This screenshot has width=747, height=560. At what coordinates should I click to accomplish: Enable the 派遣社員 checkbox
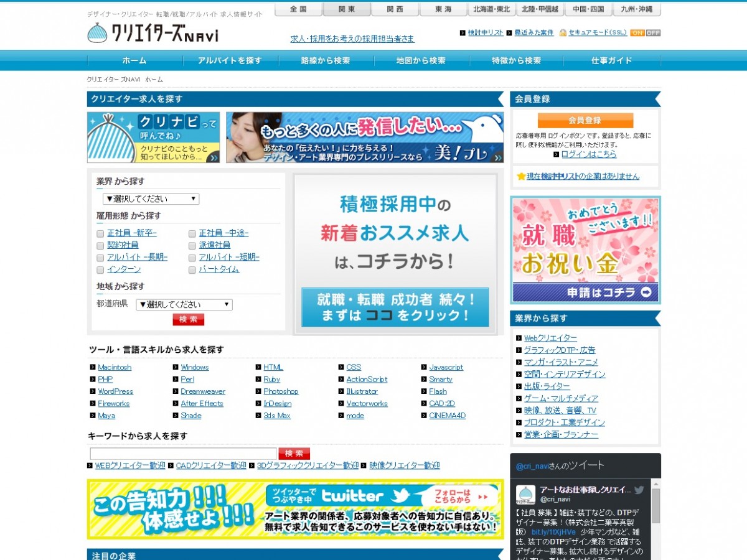click(192, 245)
